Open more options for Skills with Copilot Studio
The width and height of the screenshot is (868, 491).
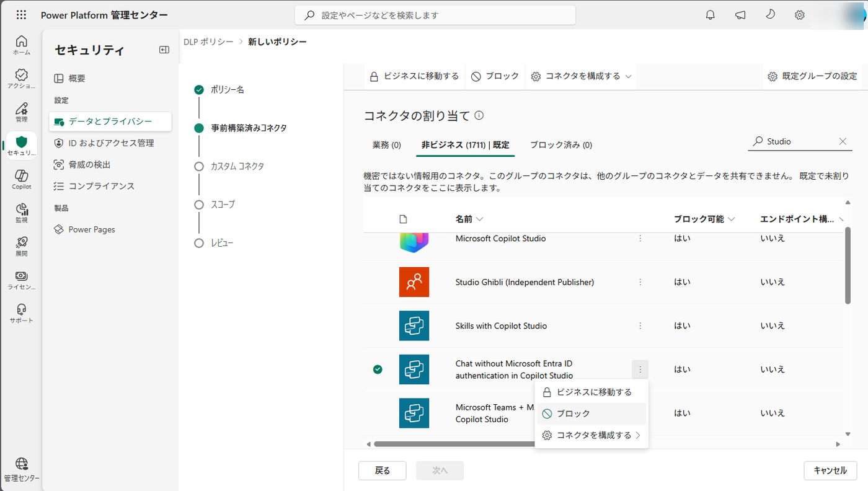640,325
